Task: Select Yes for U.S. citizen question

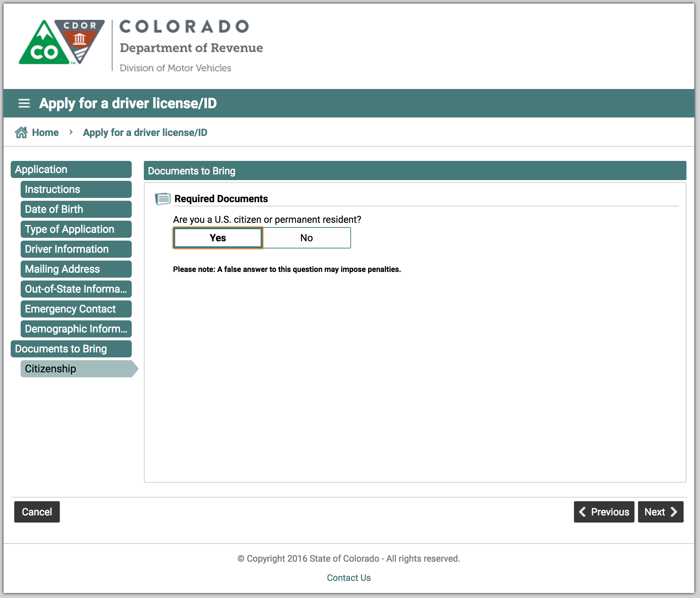Action: 216,237
